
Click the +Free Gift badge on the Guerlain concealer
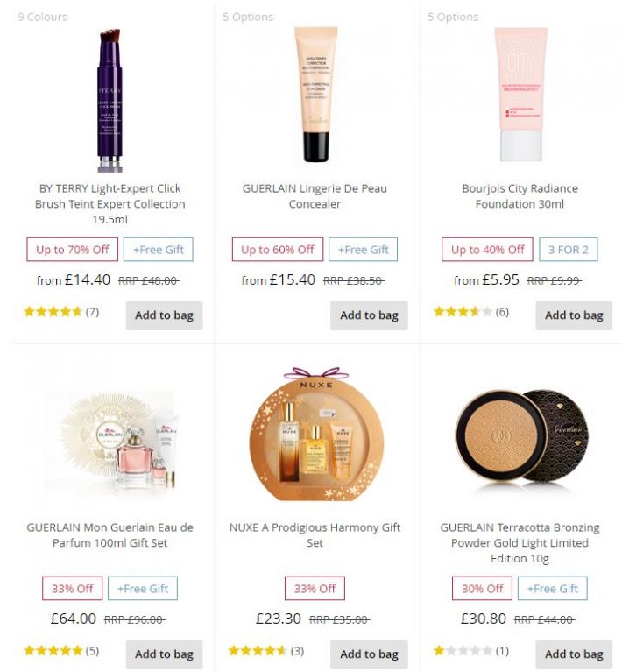[x=363, y=250]
